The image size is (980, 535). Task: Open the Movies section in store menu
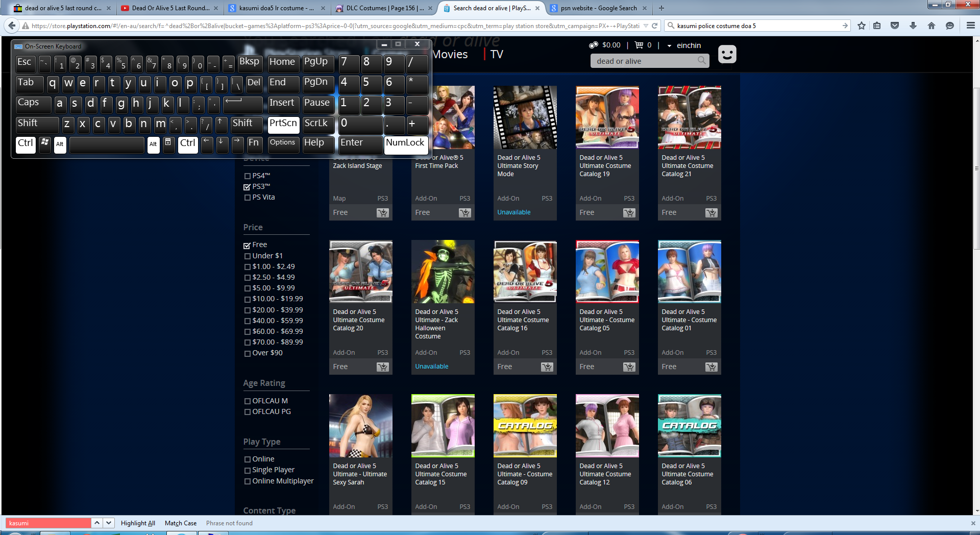pos(450,54)
